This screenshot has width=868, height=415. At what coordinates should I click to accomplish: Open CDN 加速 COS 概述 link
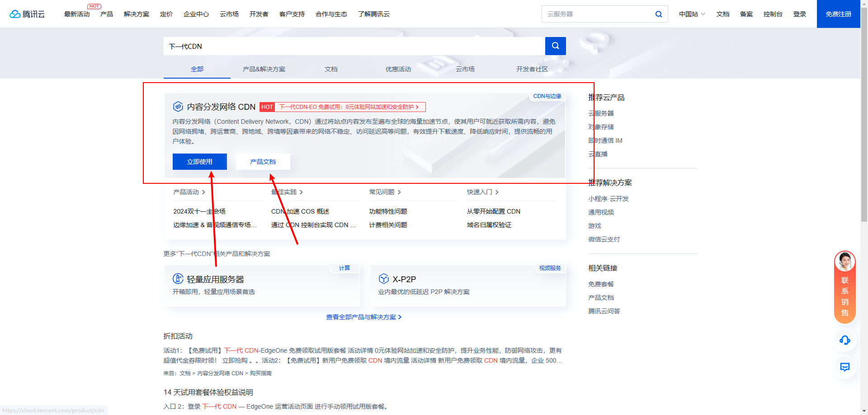coord(300,211)
